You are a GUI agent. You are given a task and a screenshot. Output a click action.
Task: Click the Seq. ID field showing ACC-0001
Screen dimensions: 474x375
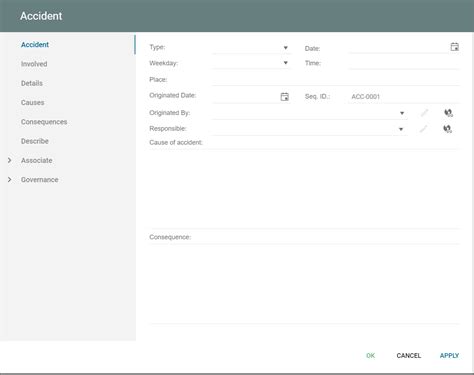(x=404, y=97)
